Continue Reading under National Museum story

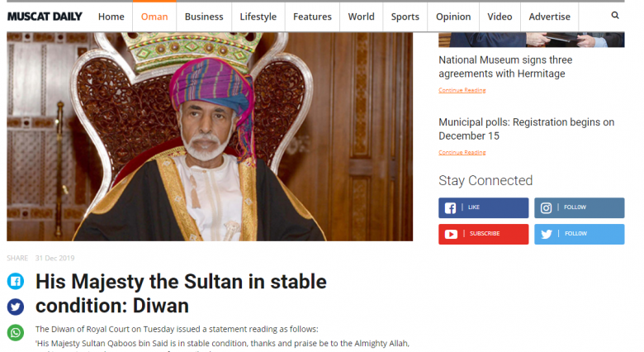pyautogui.click(x=462, y=90)
